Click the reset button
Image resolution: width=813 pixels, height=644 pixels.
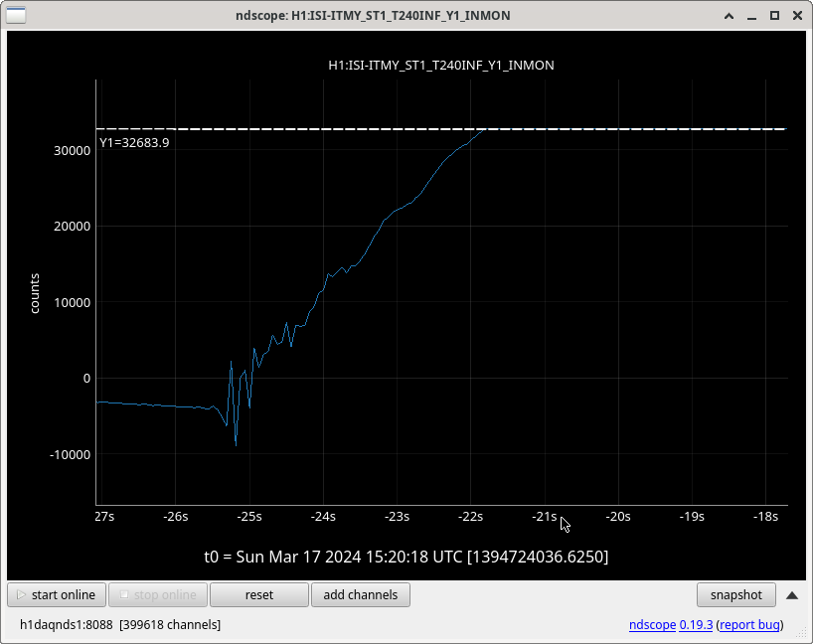pos(258,594)
